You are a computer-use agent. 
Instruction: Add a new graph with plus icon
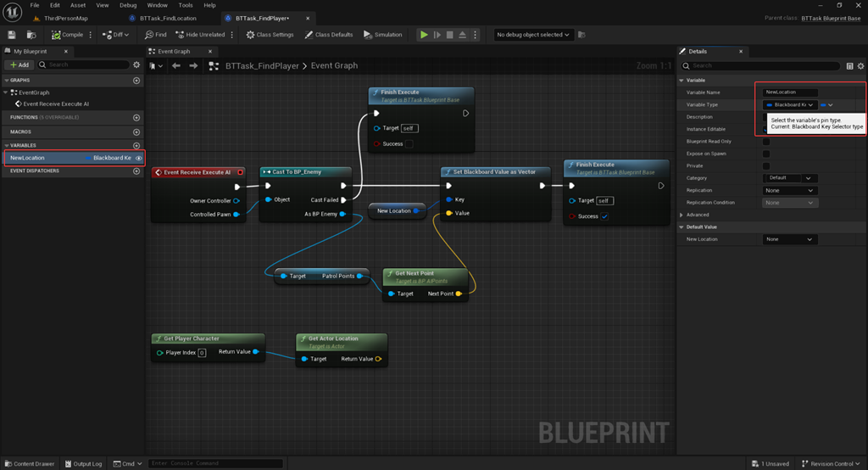click(x=136, y=81)
